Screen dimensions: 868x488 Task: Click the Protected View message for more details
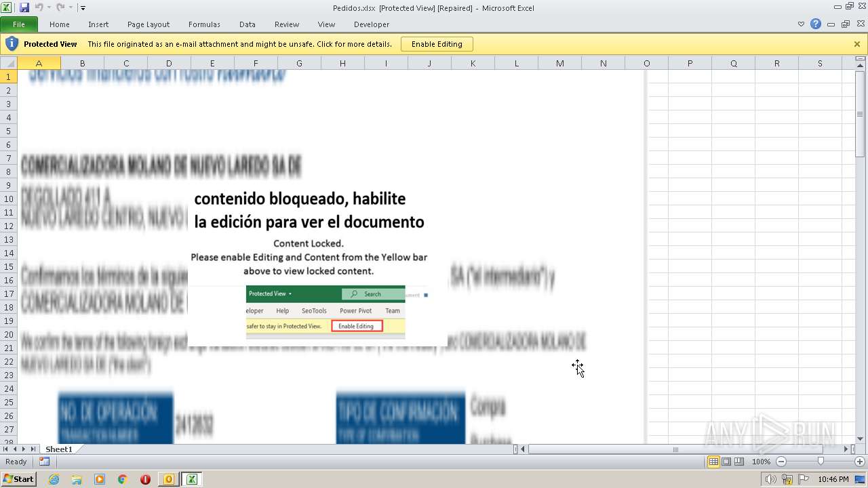point(239,44)
